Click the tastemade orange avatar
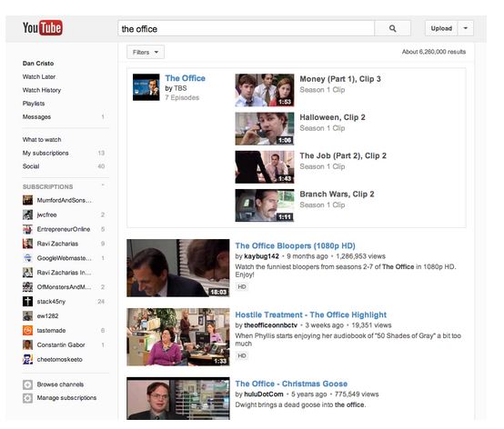This screenshot has height=429, width=504. click(27, 330)
